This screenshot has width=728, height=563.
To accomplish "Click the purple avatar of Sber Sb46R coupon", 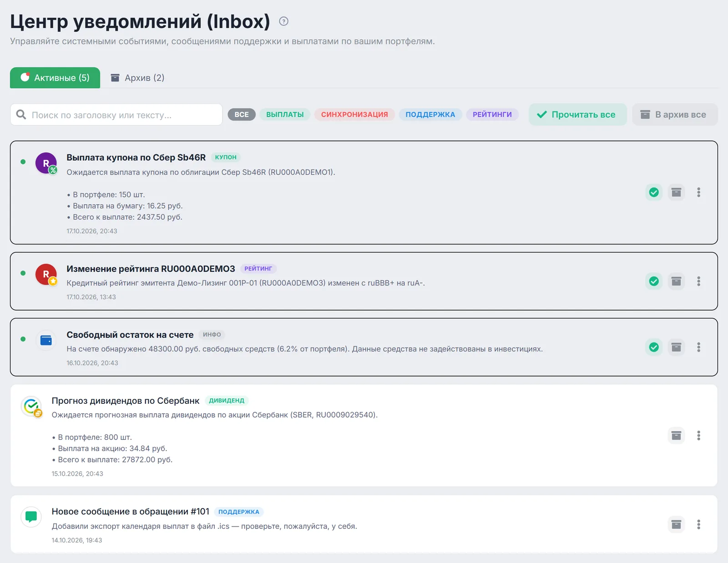I will pyautogui.click(x=46, y=163).
